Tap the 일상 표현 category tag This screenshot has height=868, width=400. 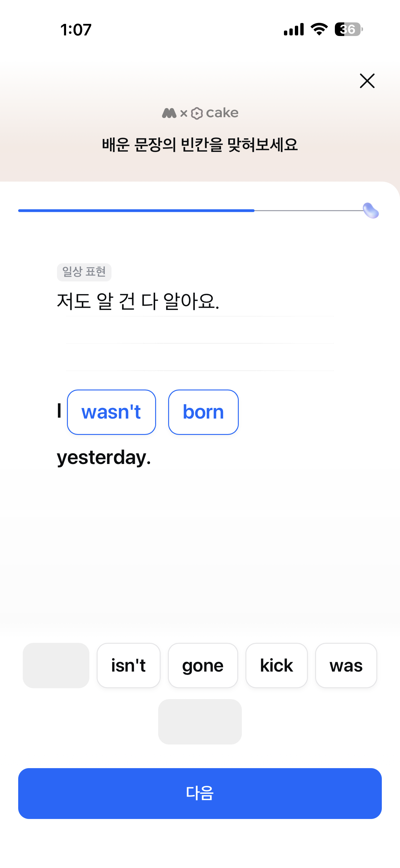(84, 272)
